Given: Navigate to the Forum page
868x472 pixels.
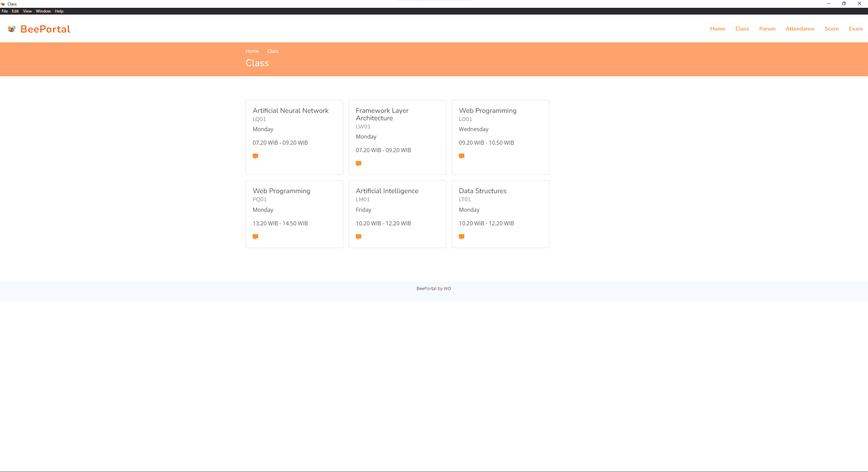Looking at the screenshot, I should click(767, 28).
